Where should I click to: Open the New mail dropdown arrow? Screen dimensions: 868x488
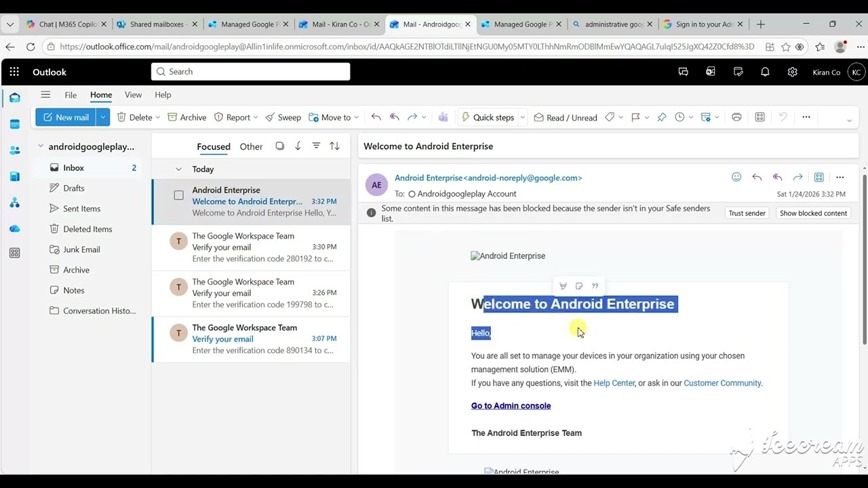click(102, 117)
